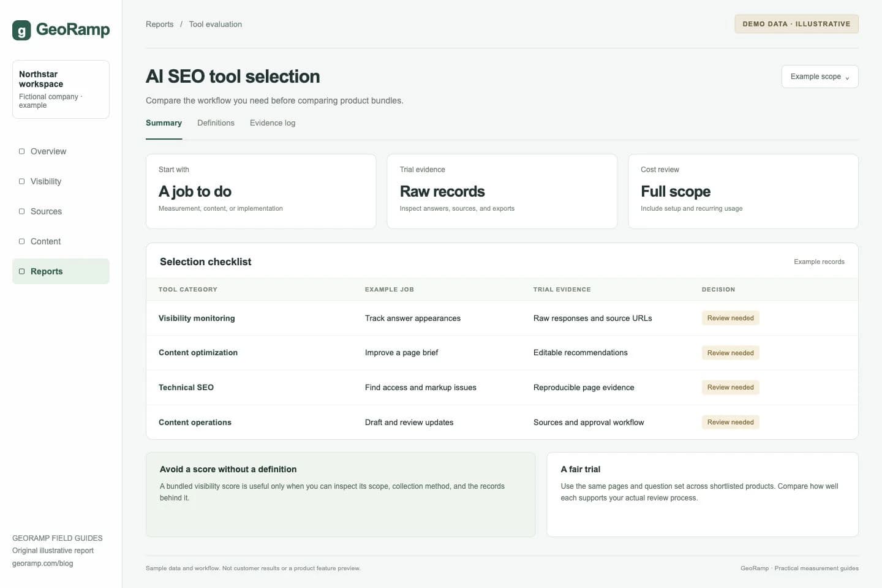Open the Example scope dropdown
Viewport: 882px width, 588px height.
[820, 77]
